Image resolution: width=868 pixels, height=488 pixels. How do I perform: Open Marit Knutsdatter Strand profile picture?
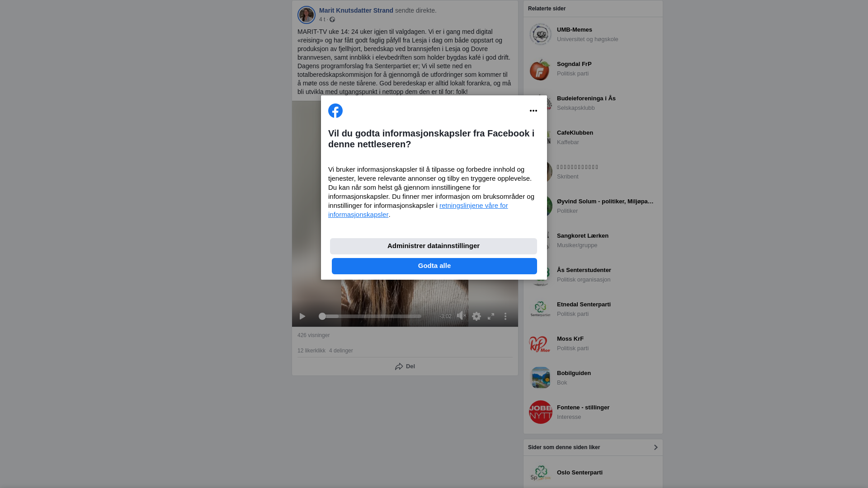coord(307,15)
